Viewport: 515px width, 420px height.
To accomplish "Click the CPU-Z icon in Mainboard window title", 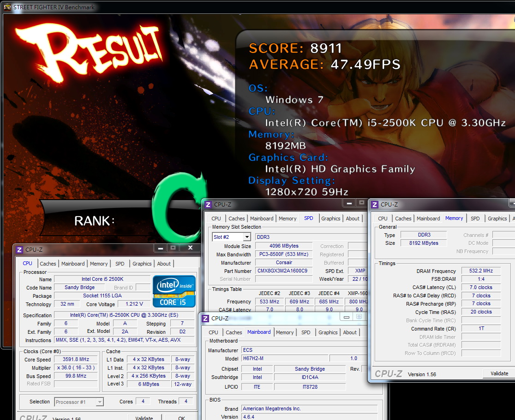I will coord(205,319).
